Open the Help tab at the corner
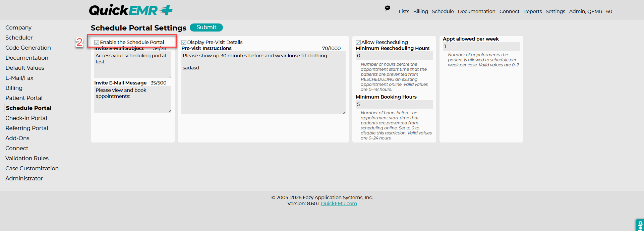Image resolution: width=644 pixels, height=231 pixels. click(640, 225)
